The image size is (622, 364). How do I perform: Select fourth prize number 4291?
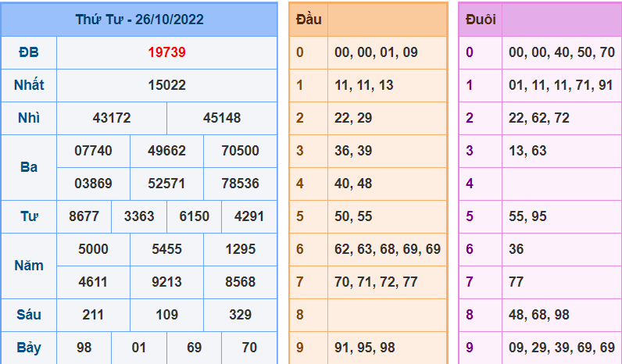pyautogui.click(x=249, y=216)
